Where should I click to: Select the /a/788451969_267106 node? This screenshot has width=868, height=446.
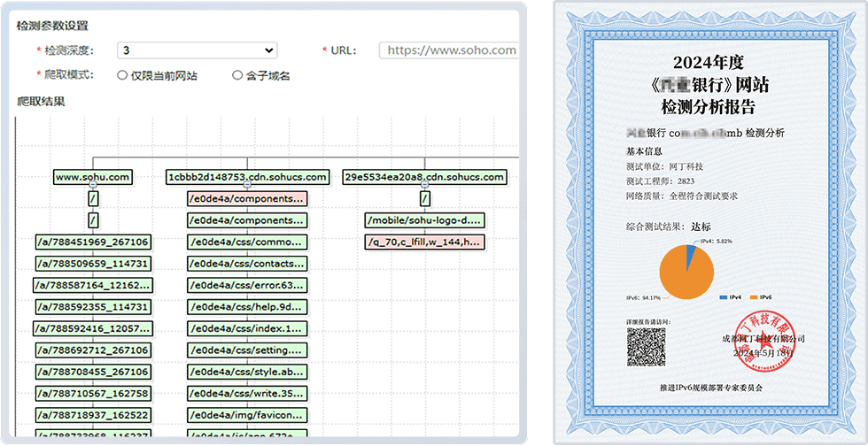[93, 242]
